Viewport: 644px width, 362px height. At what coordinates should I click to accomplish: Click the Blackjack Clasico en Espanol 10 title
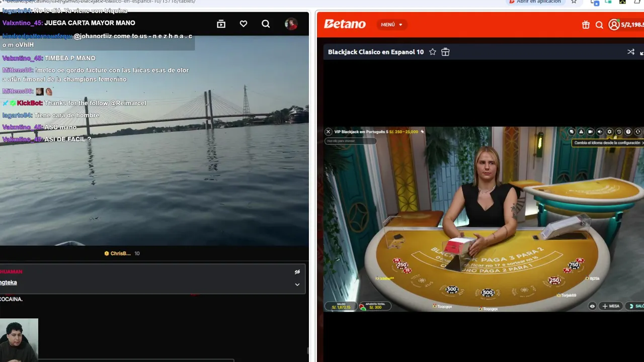pyautogui.click(x=376, y=52)
